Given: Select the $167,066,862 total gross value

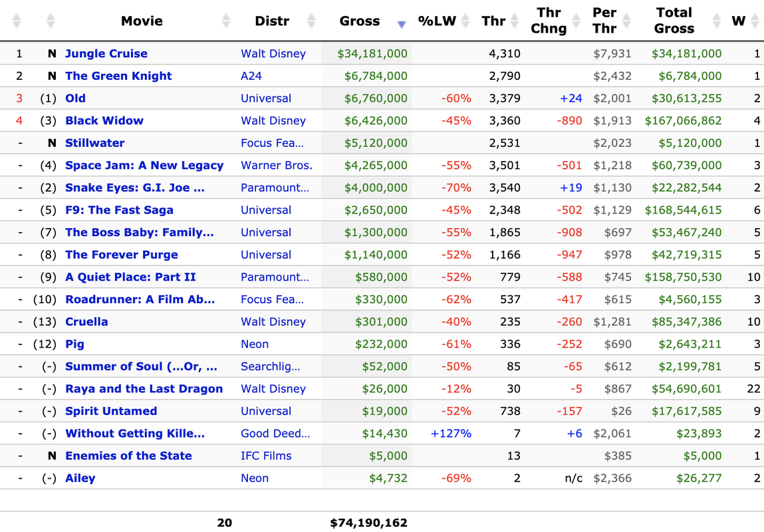Looking at the screenshot, I should (x=683, y=121).
